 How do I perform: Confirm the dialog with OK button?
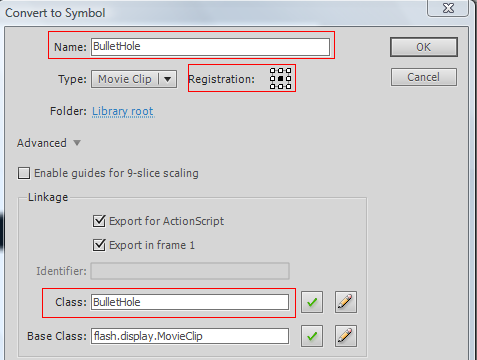[x=424, y=47]
